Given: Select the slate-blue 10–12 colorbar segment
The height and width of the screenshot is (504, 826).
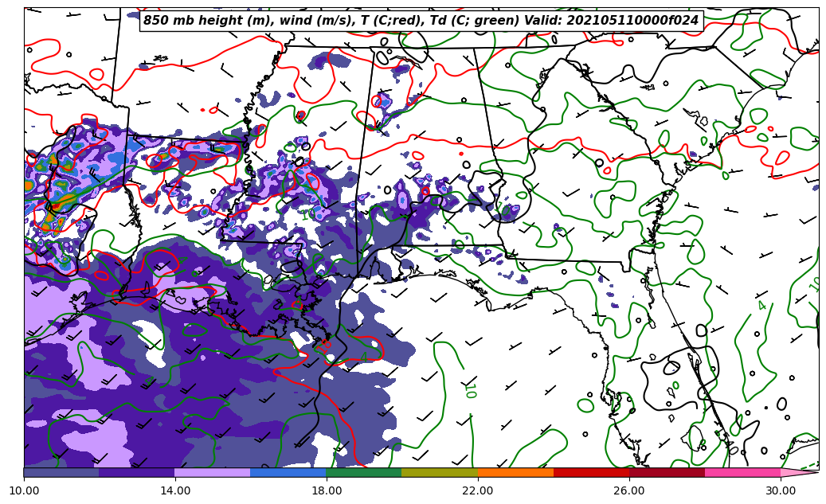Looking at the screenshot, I should (x=61, y=472).
